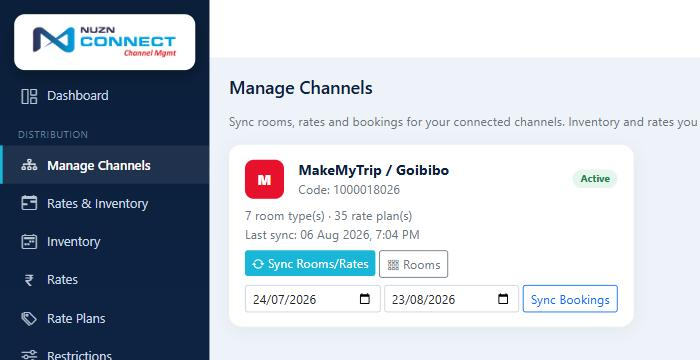Click the Manage Channels page heading

[301, 88]
